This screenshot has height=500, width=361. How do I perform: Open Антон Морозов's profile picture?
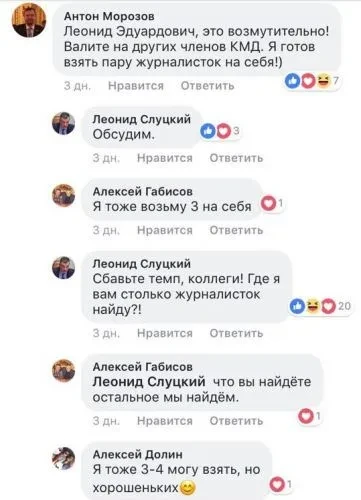coord(29,21)
